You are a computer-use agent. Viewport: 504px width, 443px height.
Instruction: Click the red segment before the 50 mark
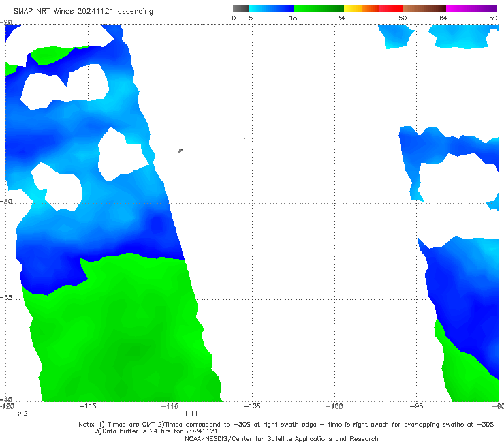[x=391, y=8]
